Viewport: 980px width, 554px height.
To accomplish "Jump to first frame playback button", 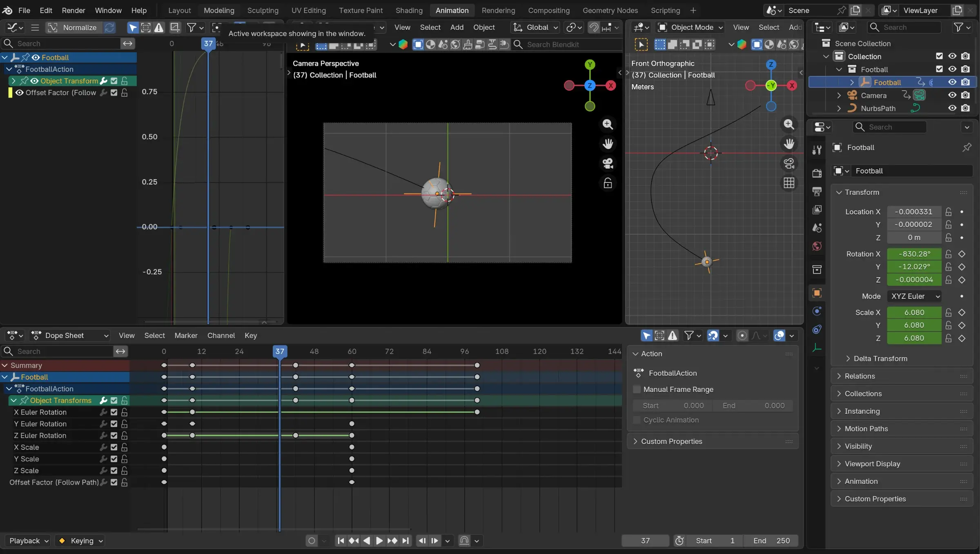I will tap(341, 541).
